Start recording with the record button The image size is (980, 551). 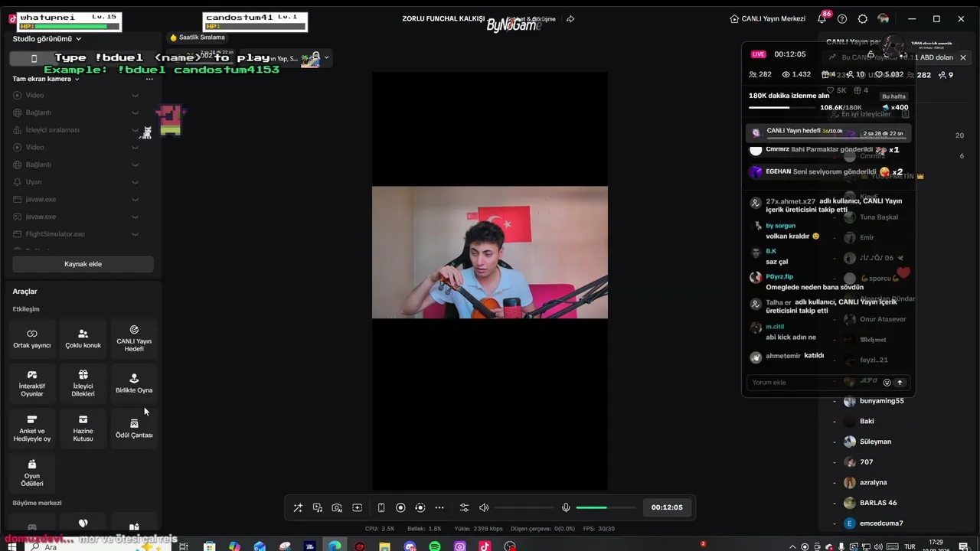(400, 507)
